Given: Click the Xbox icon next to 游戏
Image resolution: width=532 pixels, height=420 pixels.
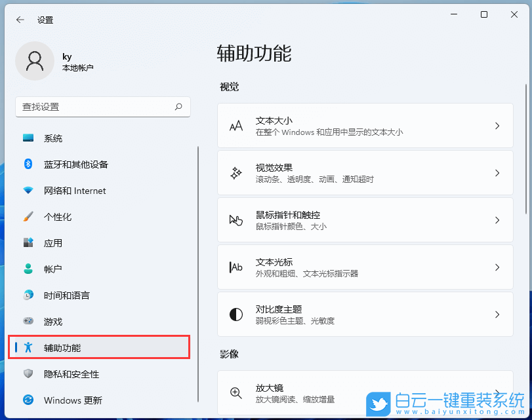Looking at the screenshot, I should [x=28, y=322].
